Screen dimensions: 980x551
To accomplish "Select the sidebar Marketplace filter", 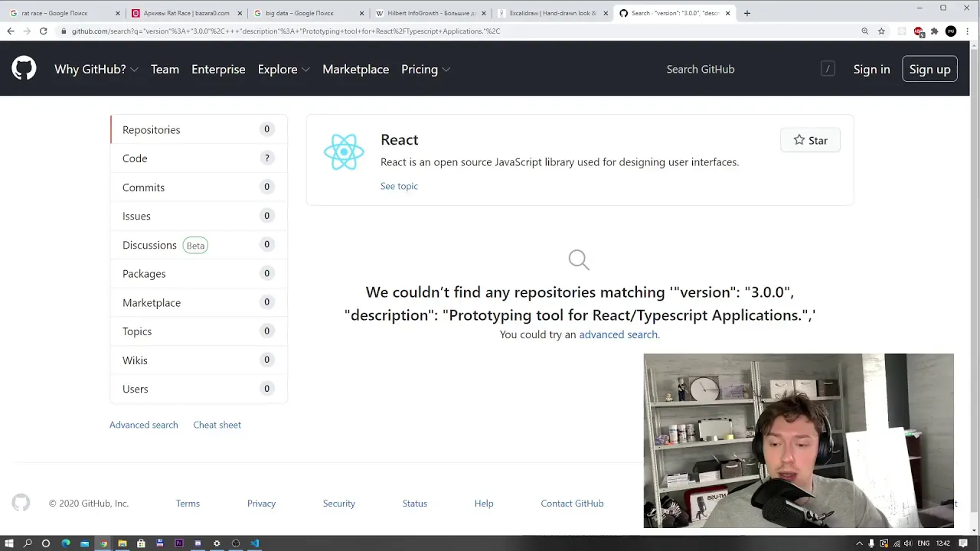I will tap(199, 302).
